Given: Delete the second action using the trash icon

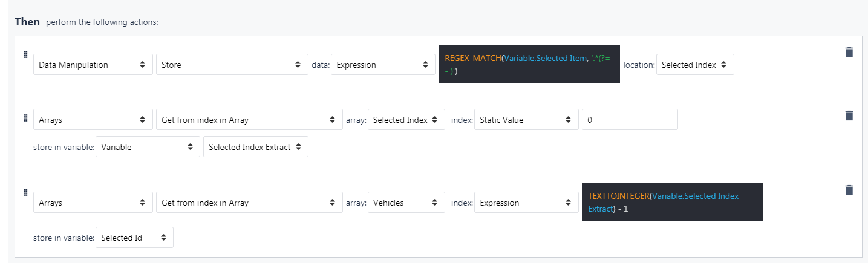Looking at the screenshot, I should click(x=849, y=115).
